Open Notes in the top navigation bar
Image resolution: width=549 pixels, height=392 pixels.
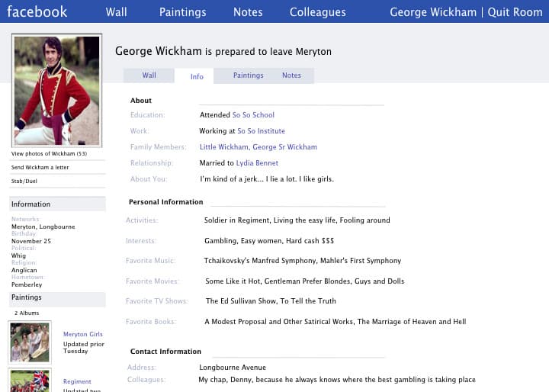[248, 12]
